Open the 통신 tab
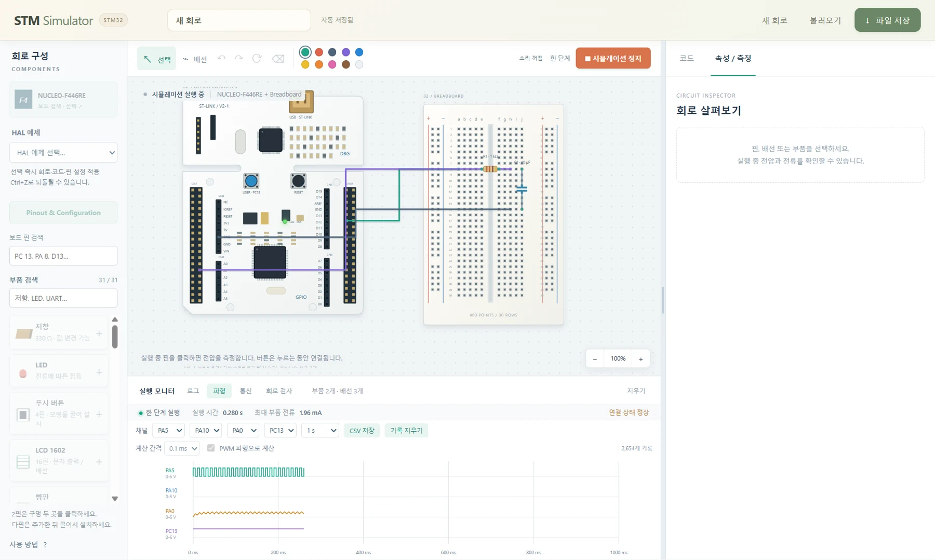Viewport: 935px width, 560px height. click(x=245, y=391)
